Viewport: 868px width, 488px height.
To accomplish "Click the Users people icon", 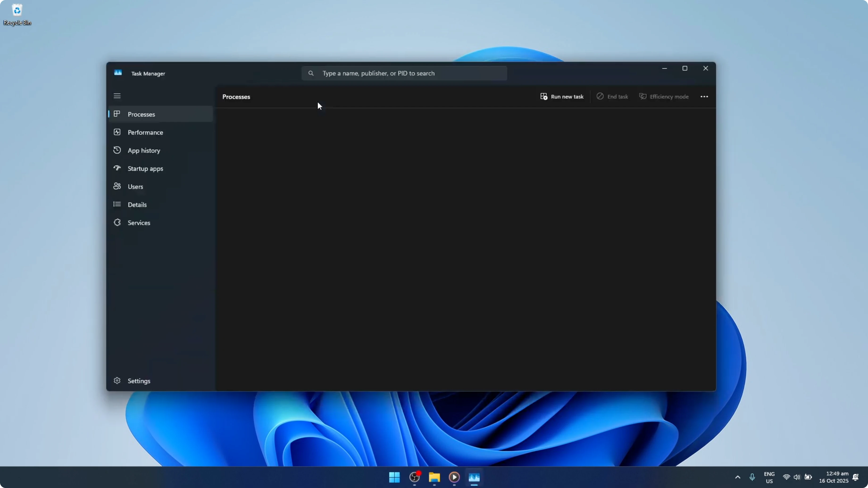I will (x=117, y=186).
